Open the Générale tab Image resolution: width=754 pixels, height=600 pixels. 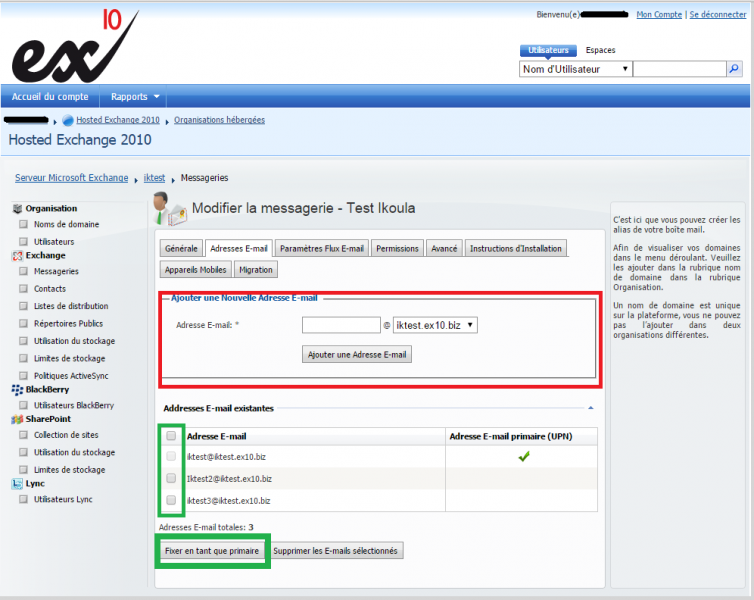(181, 249)
